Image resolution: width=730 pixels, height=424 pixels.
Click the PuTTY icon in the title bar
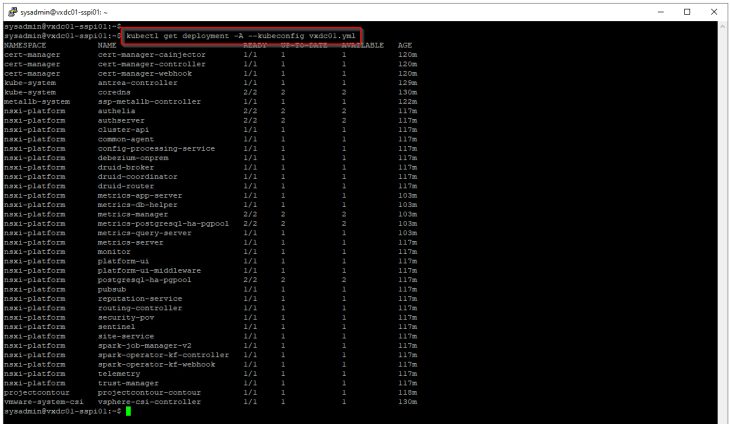(10, 10)
